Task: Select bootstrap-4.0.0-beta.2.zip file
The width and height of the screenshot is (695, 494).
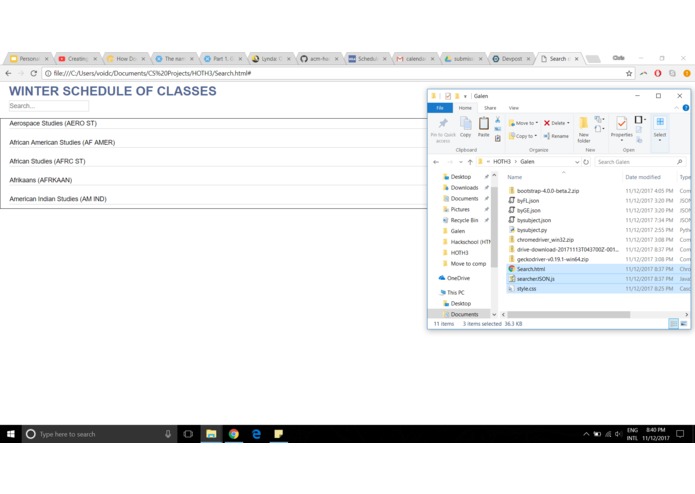Action: tap(547, 191)
